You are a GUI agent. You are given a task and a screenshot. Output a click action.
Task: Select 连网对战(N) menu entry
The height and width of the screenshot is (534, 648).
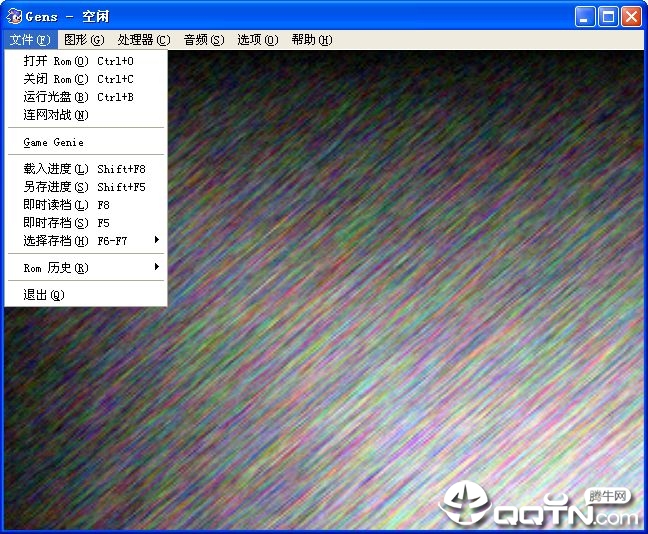(86, 115)
